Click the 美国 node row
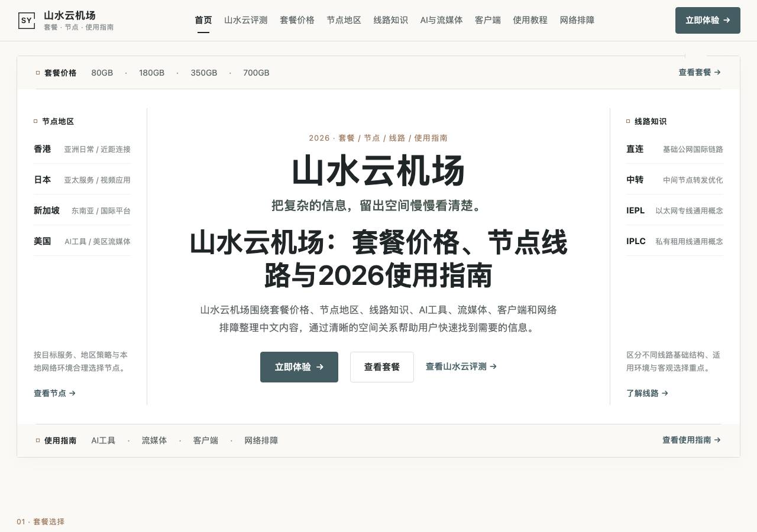This screenshot has width=757, height=532. (x=82, y=241)
